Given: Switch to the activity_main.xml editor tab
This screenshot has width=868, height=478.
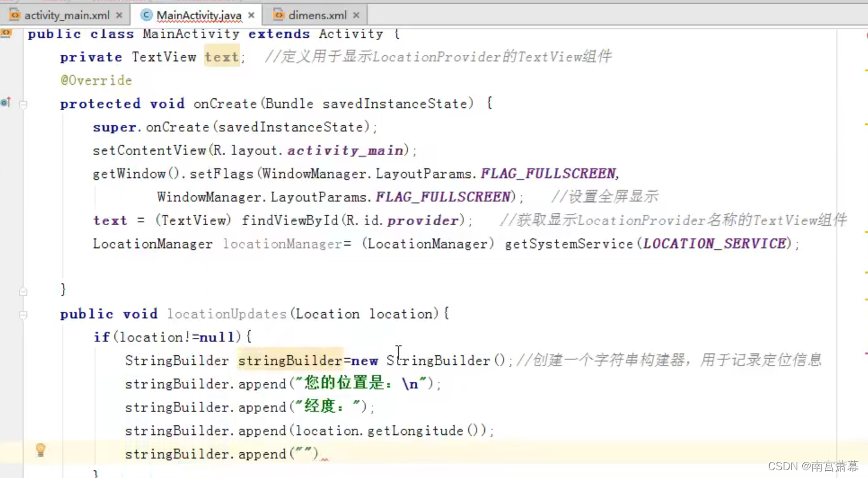Looking at the screenshot, I should pyautogui.click(x=66, y=16).
